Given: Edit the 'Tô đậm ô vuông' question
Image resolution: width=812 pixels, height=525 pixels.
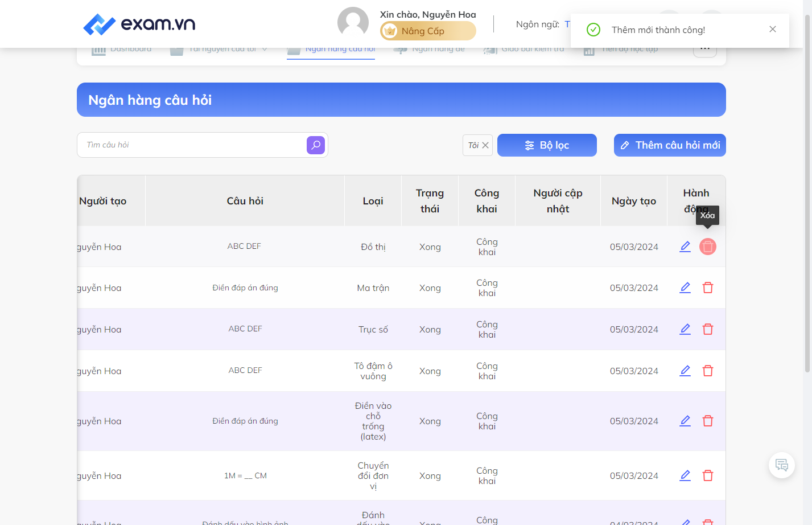Looking at the screenshot, I should click(685, 371).
